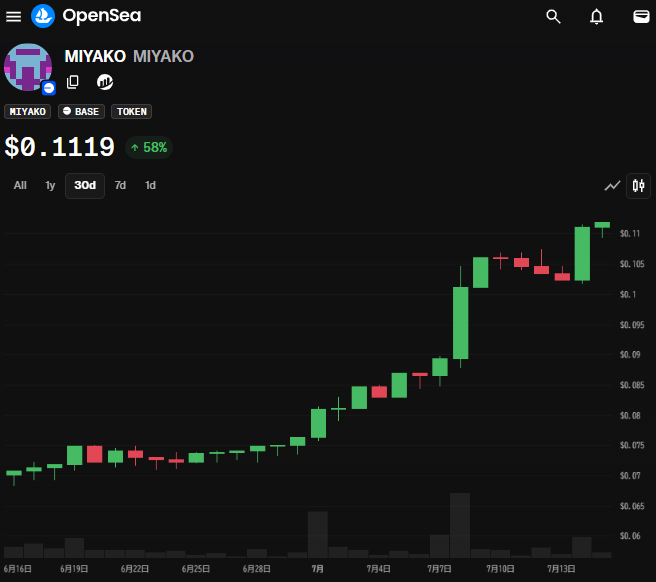Open the notifications bell
656x582 pixels.
(x=597, y=17)
